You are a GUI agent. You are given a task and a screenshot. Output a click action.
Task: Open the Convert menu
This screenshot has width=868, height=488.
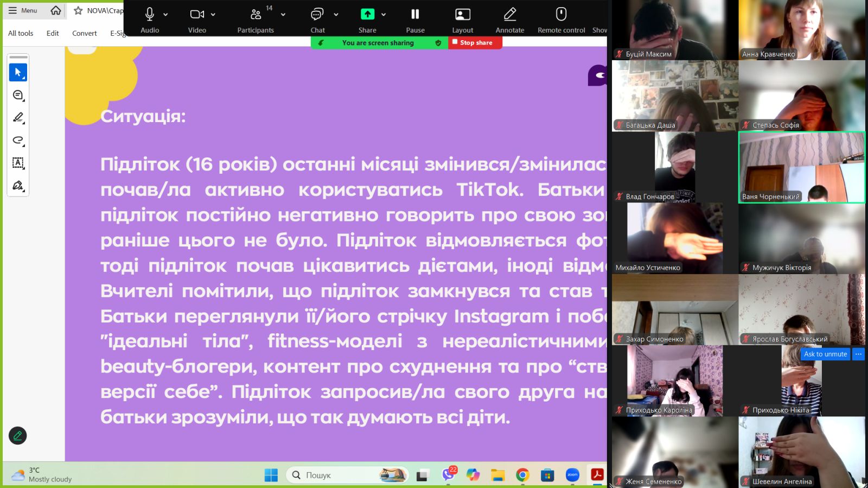(85, 33)
